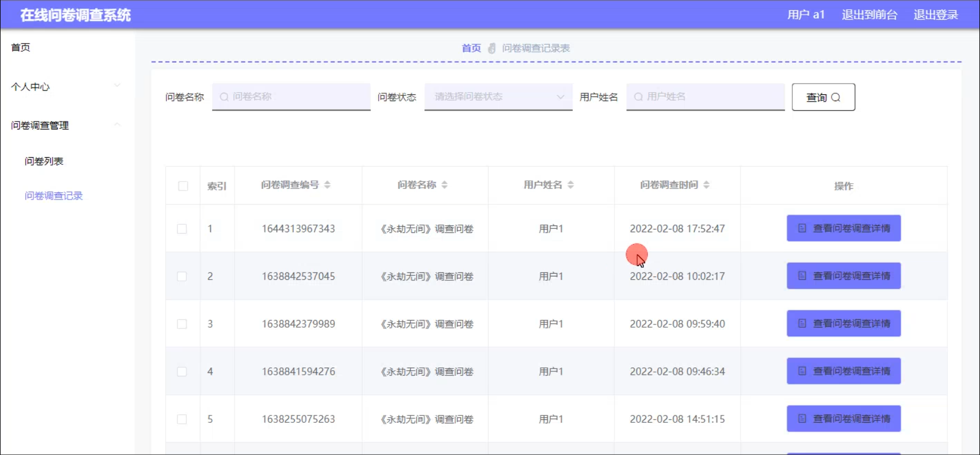Screen dimensions: 980x455
Task: Focus the 问卷名称 input field
Action: (291, 97)
